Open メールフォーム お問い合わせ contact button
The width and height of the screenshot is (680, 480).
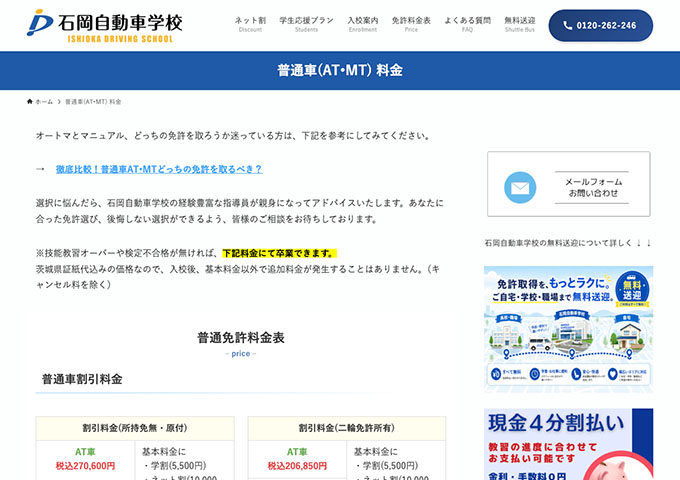(x=569, y=184)
